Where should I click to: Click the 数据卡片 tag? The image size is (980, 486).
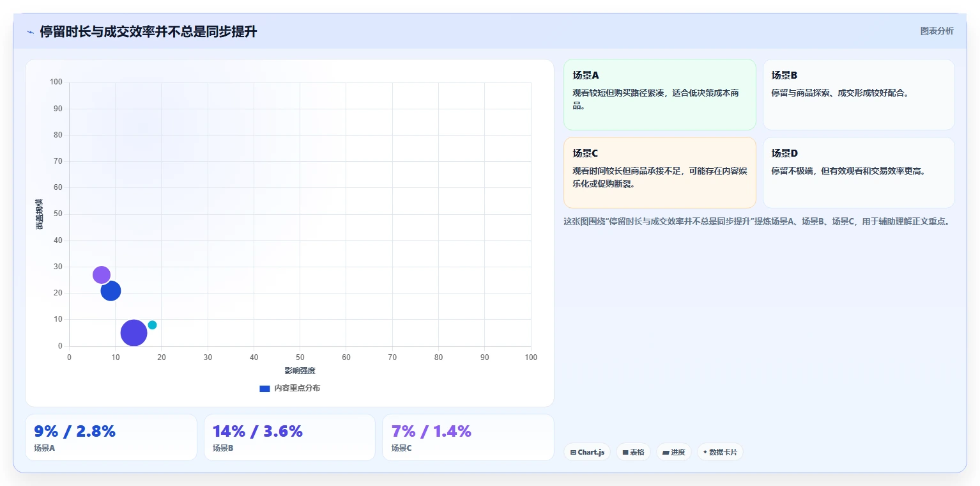click(720, 452)
